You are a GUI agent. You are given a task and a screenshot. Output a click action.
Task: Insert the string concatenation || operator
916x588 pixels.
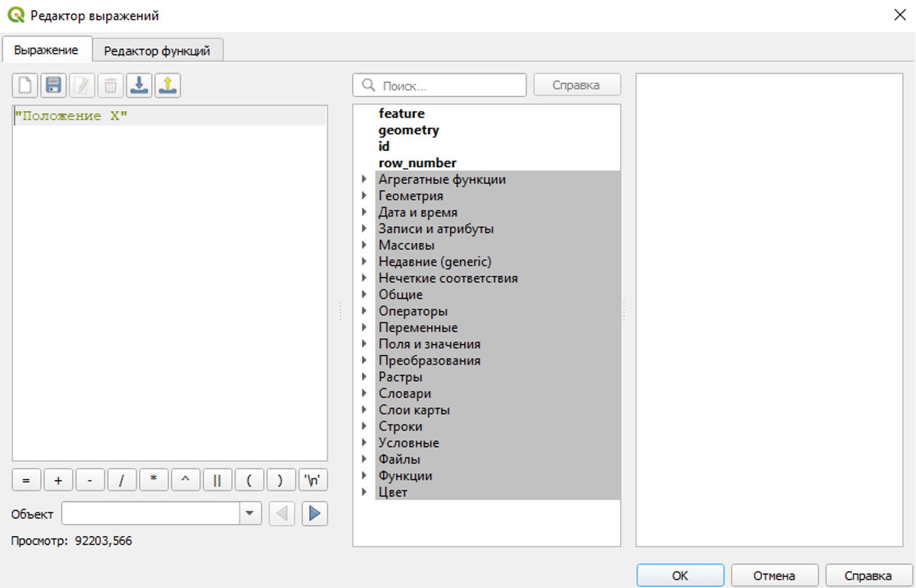pyautogui.click(x=217, y=480)
